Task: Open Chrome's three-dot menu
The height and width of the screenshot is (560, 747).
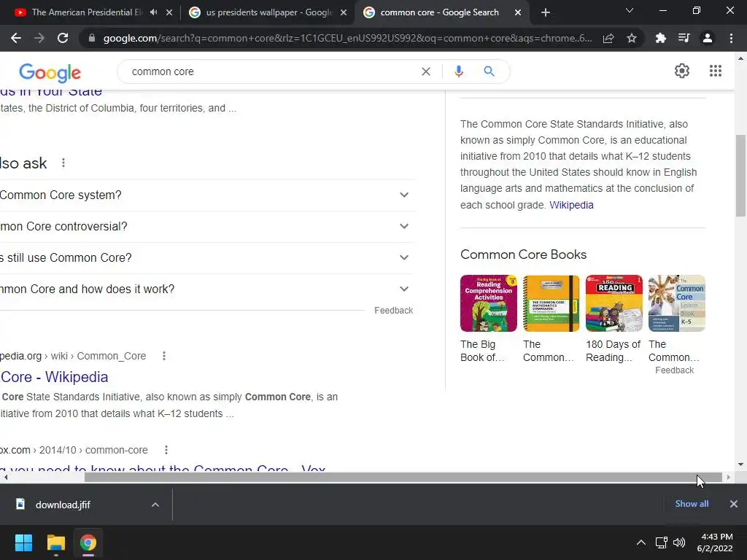Action: point(731,38)
